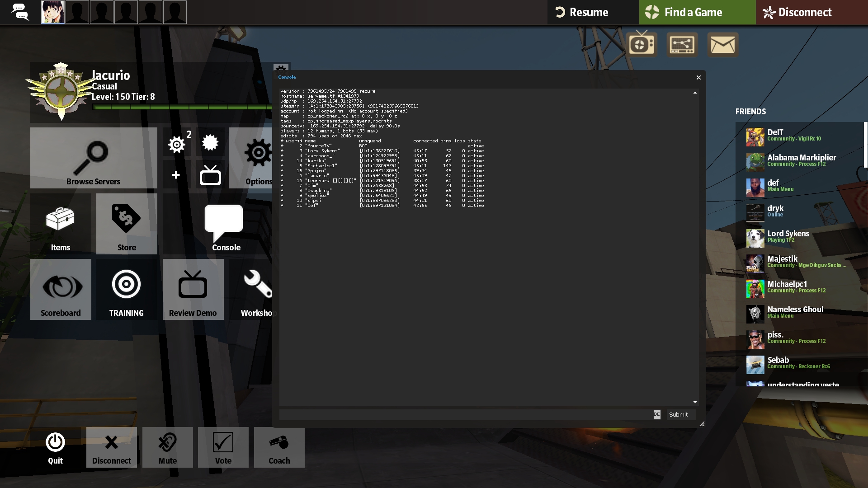Click the console command input field
The height and width of the screenshot is (488, 868).
[x=466, y=414]
